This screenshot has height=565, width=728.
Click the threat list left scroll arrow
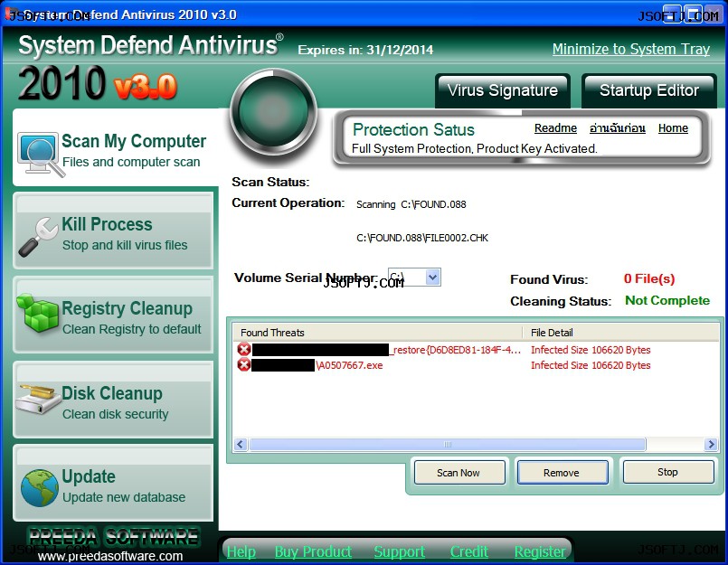click(240, 444)
